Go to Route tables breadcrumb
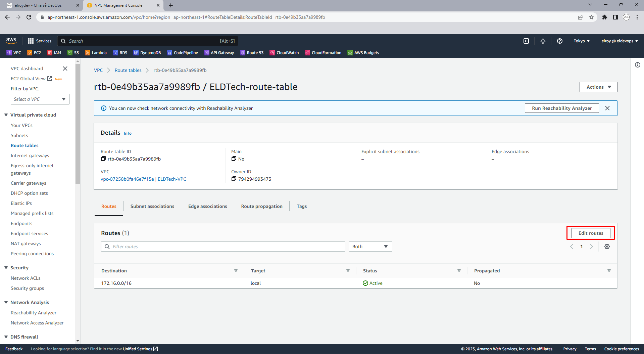 (128, 70)
